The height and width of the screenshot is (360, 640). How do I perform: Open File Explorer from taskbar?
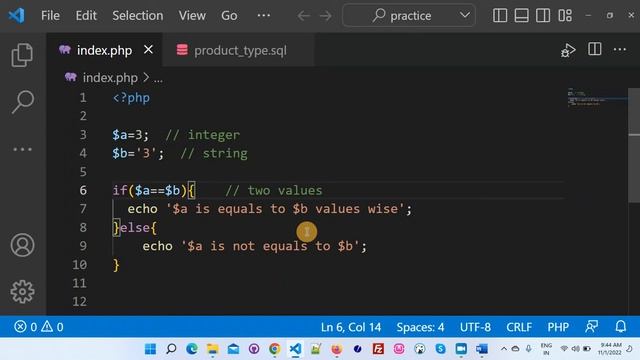212,349
